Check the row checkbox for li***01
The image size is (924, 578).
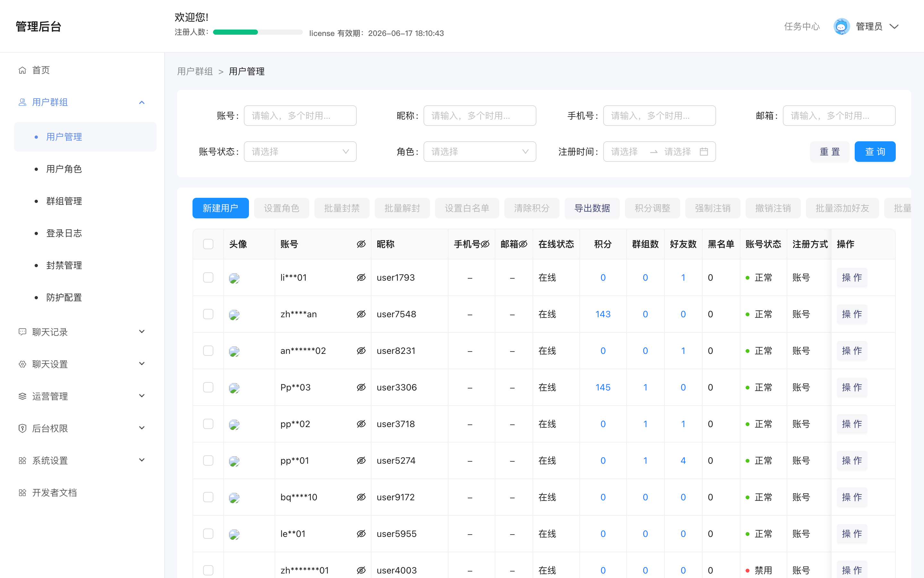tap(208, 277)
